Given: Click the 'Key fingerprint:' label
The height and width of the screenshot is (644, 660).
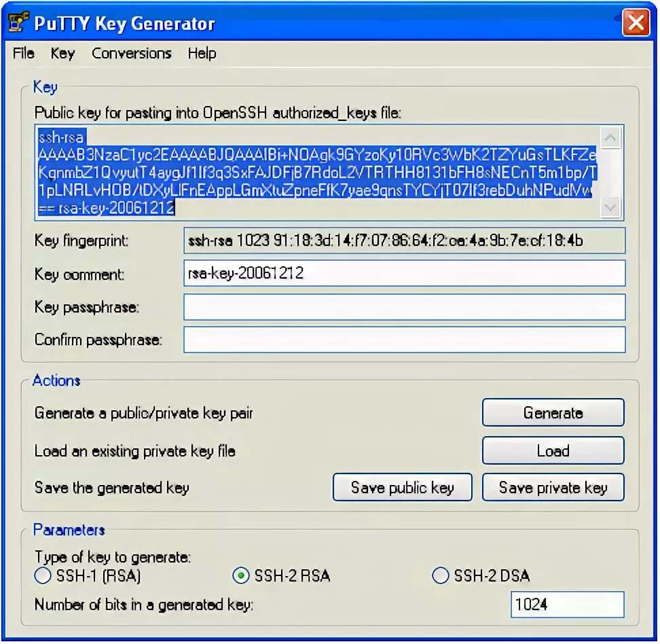Looking at the screenshot, I should (x=81, y=241).
